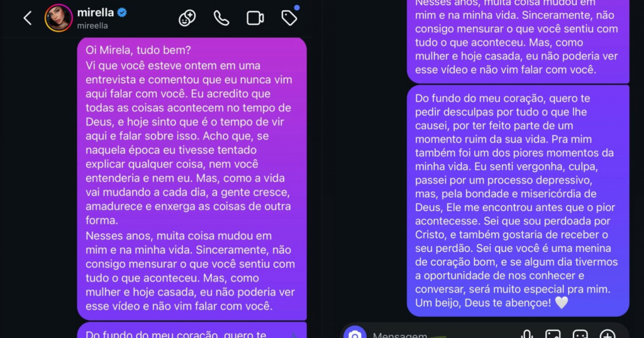Start a voice call with mirella

221,18
